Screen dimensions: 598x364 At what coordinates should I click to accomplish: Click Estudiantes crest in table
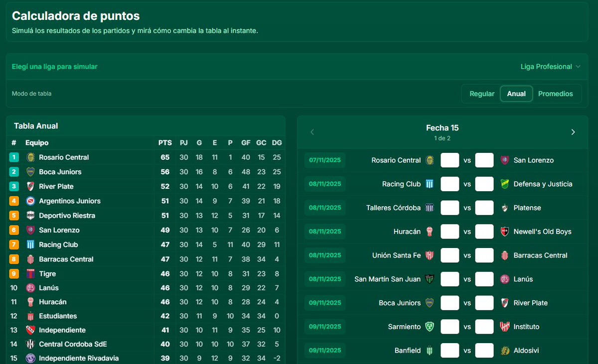[x=30, y=316]
